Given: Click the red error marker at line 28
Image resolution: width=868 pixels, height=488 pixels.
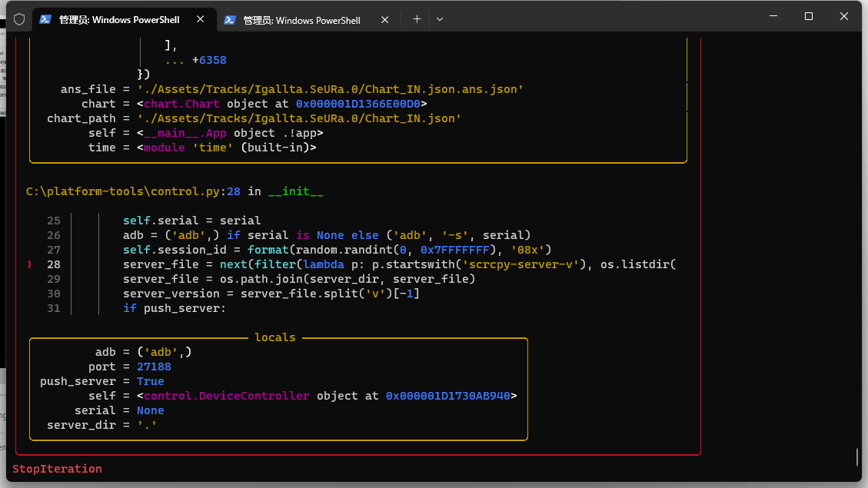Looking at the screenshot, I should 29,264.
